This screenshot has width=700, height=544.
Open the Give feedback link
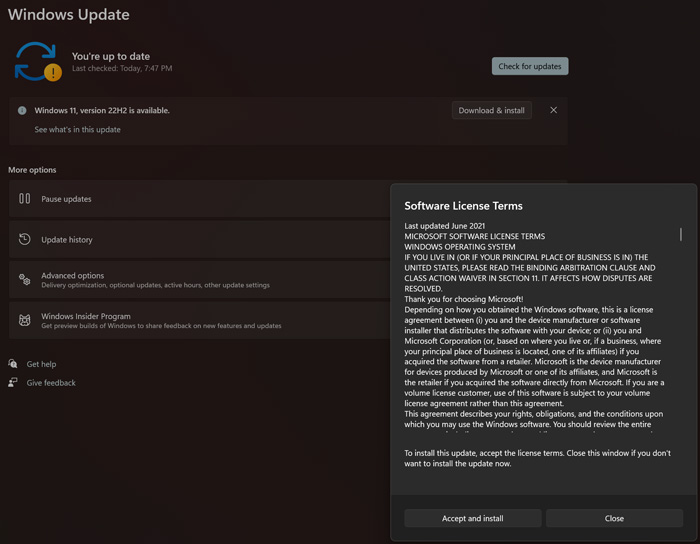point(51,383)
